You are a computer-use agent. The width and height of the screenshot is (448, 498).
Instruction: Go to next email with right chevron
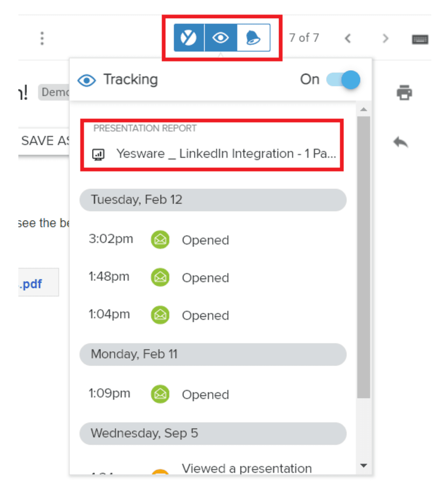385,38
